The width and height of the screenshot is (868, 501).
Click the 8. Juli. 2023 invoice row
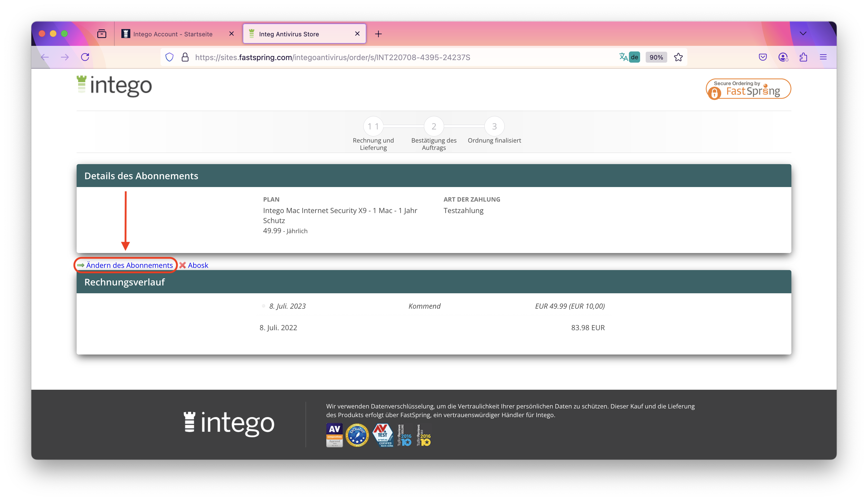pyautogui.click(x=434, y=306)
